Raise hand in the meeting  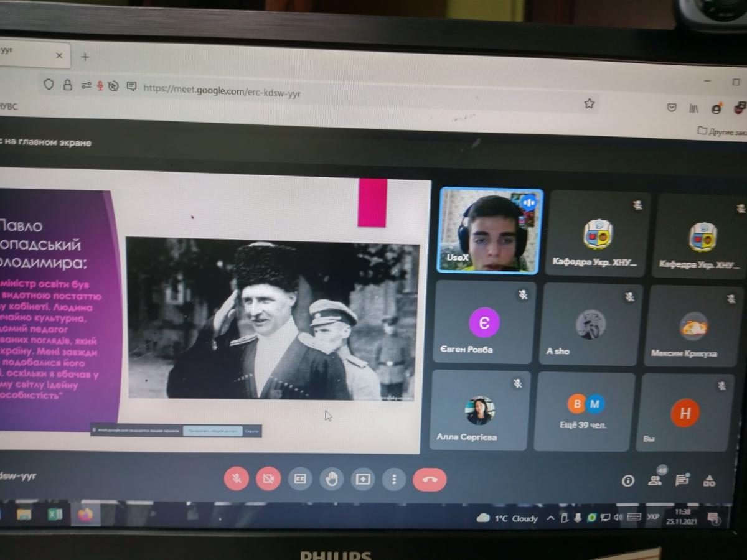tap(332, 478)
